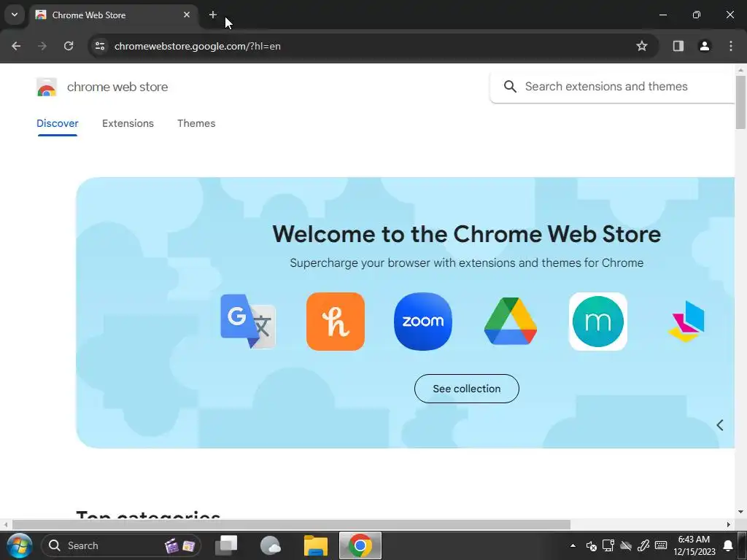Click the vertical page scrollbar thumb

pos(740,102)
